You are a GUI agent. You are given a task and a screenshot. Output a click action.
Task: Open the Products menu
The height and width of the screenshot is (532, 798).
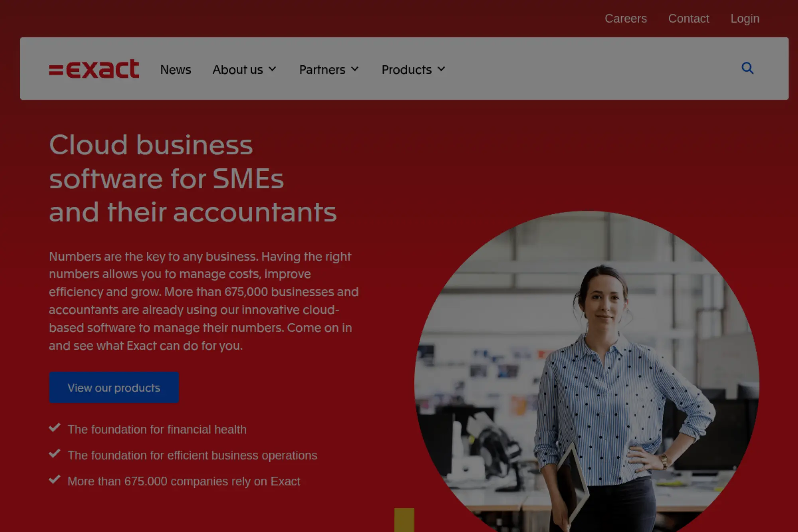(406, 69)
